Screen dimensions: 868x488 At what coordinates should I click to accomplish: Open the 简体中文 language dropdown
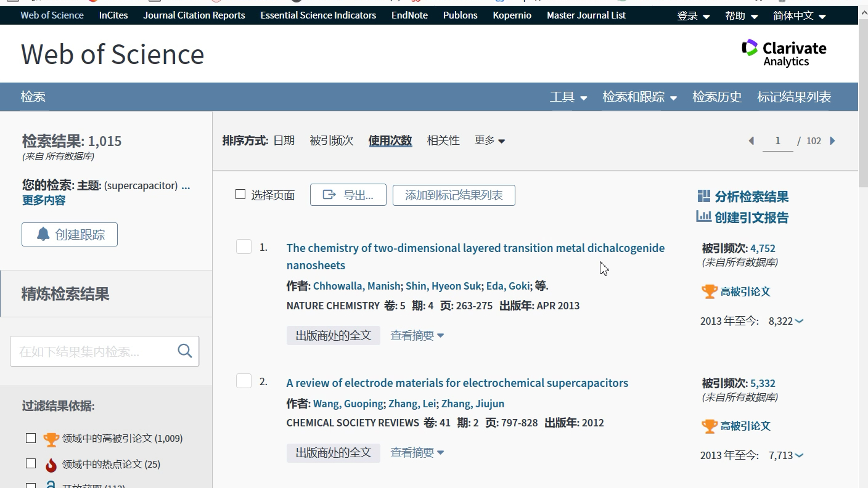(x=800, y=16)
